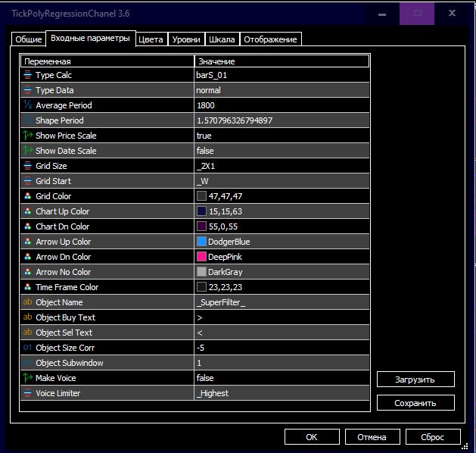Open the Grid Start value _W
This screenshot has width=476, height=453.
click(282, 181)
